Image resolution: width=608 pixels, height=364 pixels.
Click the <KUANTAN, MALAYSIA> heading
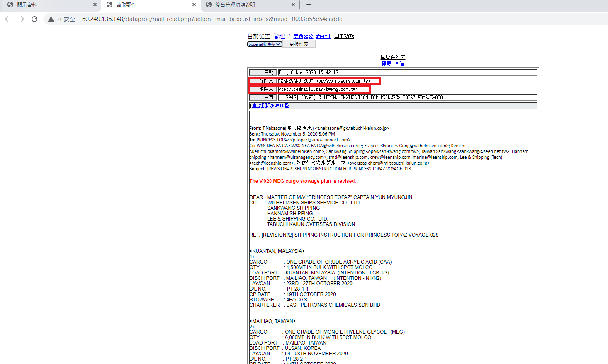point(277,251)
